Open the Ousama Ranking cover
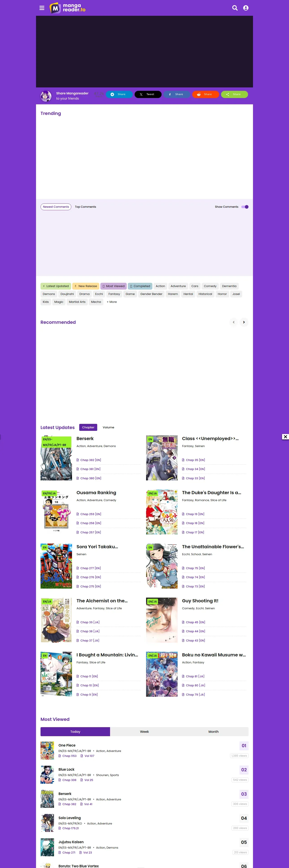Viewport: 289px width, 868px height. coord(56,512)
